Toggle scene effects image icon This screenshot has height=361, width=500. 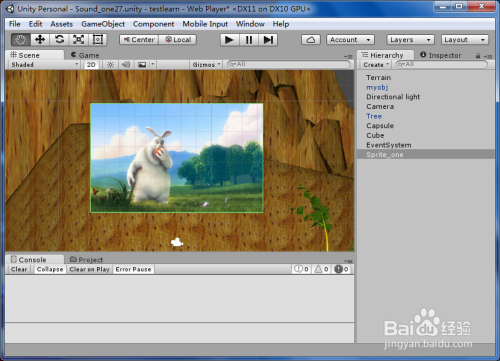click(x=142, y=65)
